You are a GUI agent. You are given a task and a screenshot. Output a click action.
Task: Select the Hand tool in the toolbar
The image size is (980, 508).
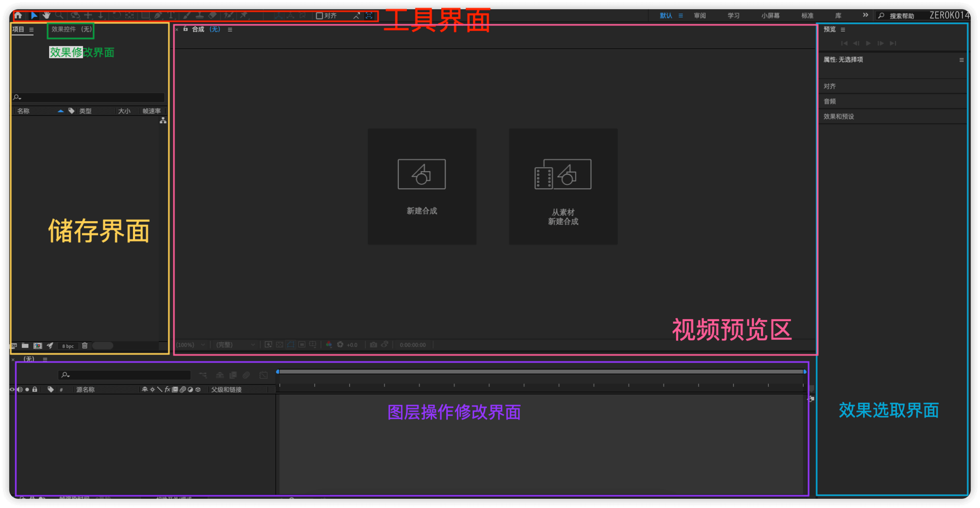(x=46, y=16)
